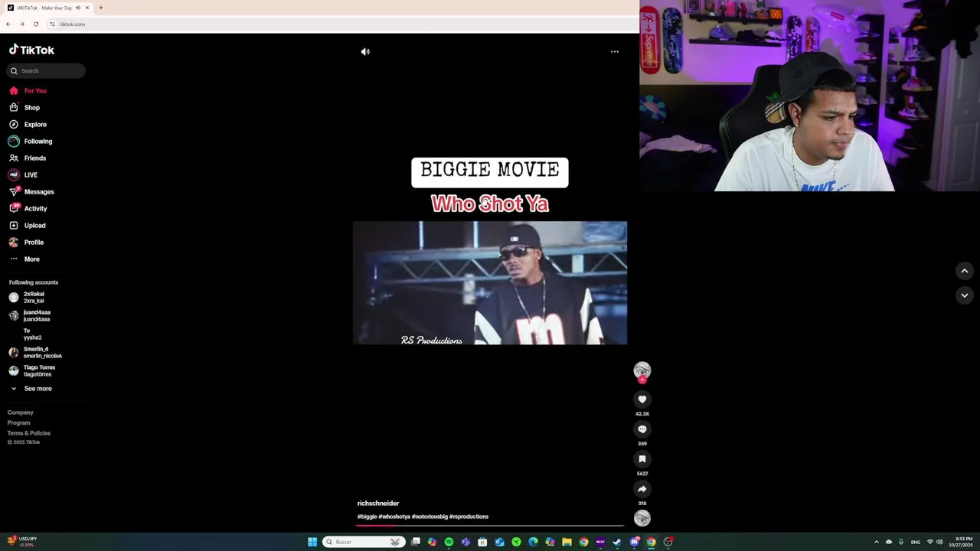Open Steam from the taskbar
Screen dimensions: 980x551
(617, 542)
